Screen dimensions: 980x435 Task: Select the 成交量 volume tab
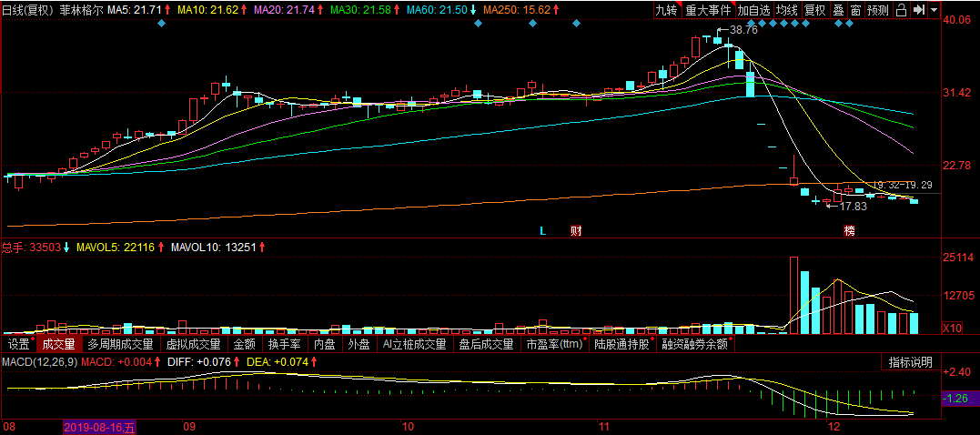(59, 344)
